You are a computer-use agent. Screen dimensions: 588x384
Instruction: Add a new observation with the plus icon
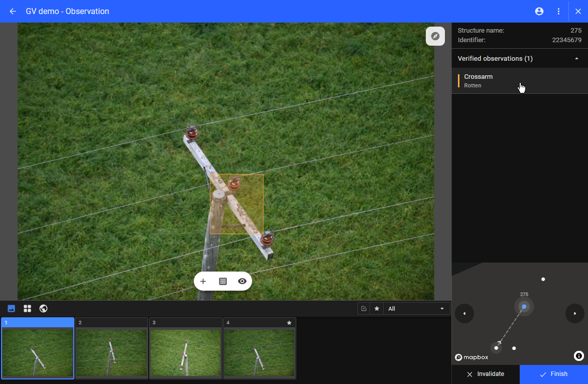[x=203, y=281]
